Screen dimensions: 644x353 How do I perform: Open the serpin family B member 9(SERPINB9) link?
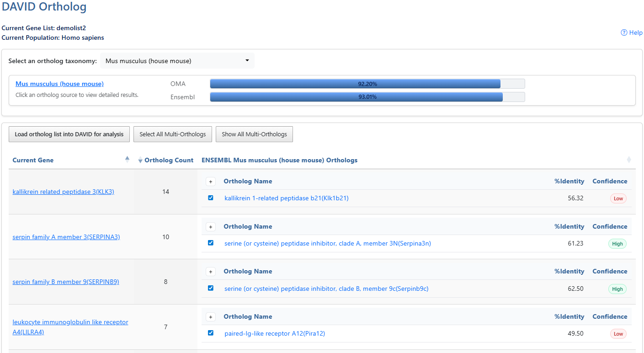pyautogui.click(x=65, y=282)
